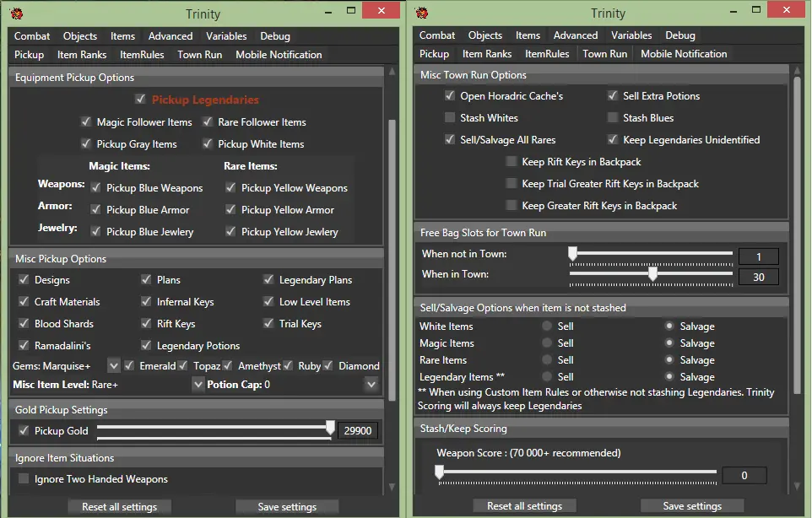This screenshot has width=812, height=518.
Task: Toggle Legendary Potions checkbox
Action: click(147, 345)
